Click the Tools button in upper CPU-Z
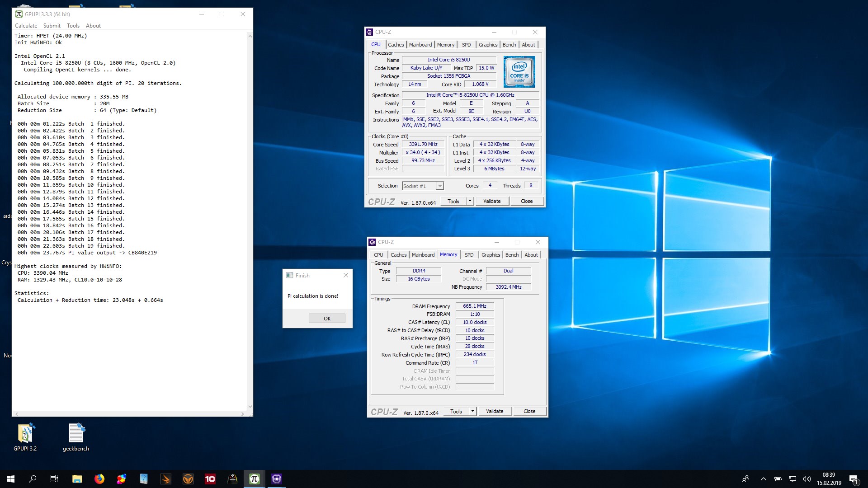868x488 pixels. pos(453,201)
